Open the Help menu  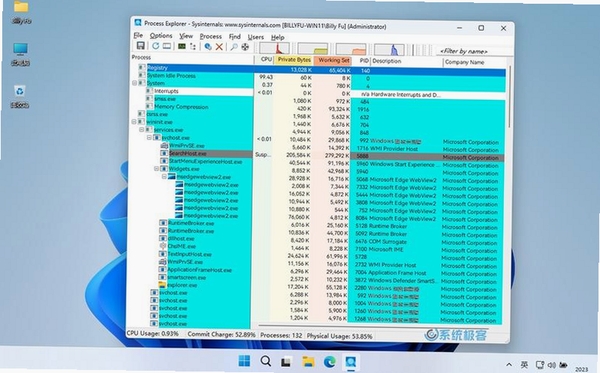pos(277,37)
